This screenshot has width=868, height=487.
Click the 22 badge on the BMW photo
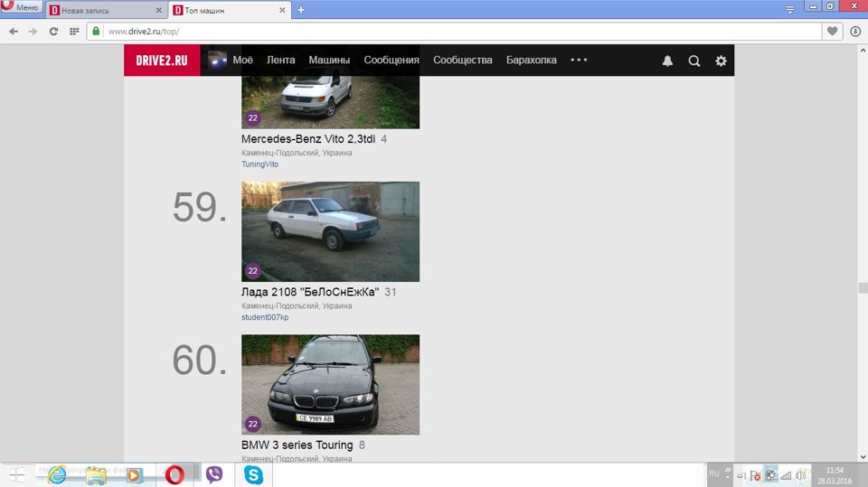(253, 424)
